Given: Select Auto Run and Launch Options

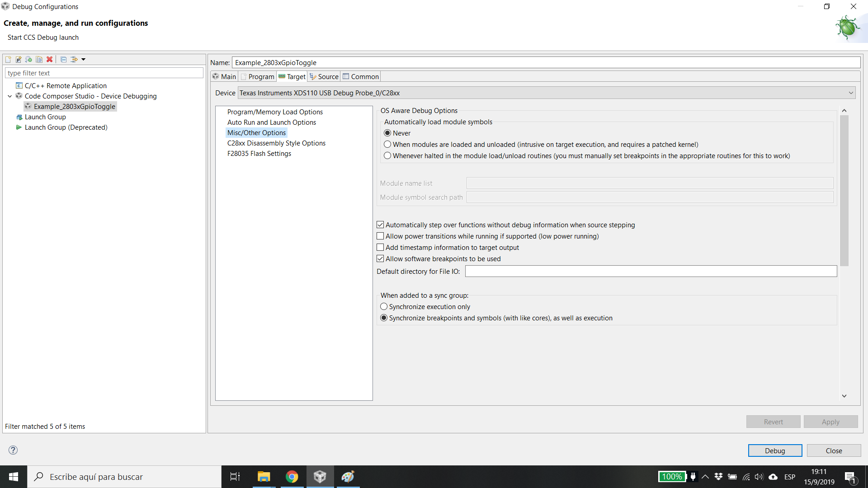Looking at the screenshot, I should 272,122.
